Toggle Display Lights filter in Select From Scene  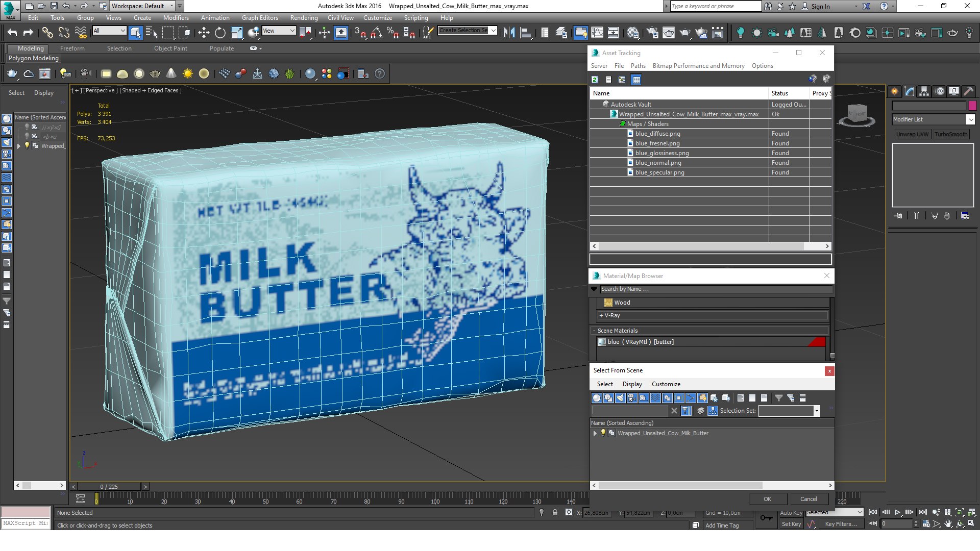620,398
